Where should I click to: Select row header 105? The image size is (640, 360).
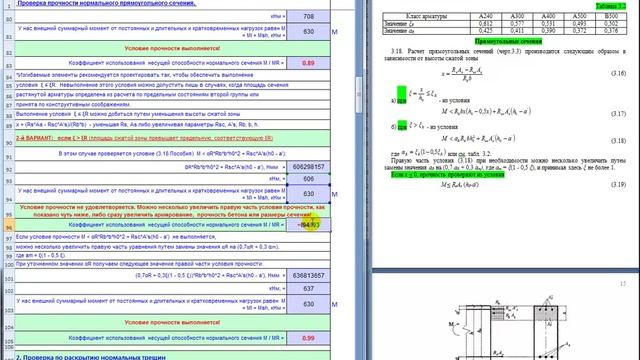click(x=9, y=339)
